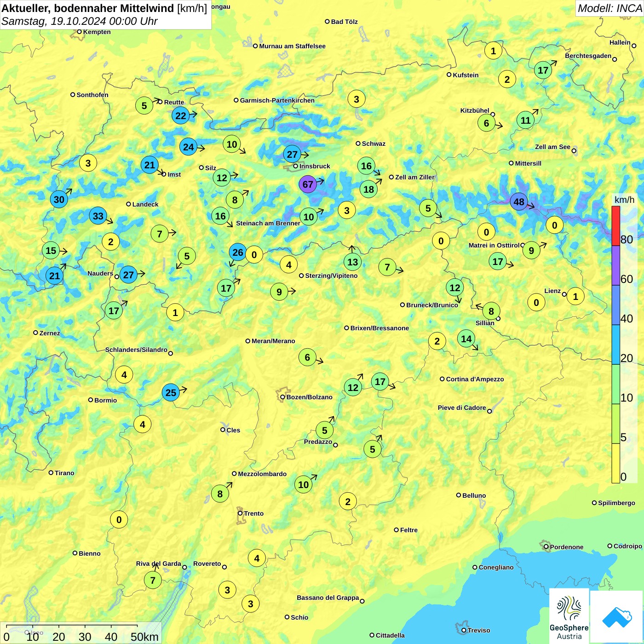
Task: Click the 'Schio' town label
Action: coord(299,617)
